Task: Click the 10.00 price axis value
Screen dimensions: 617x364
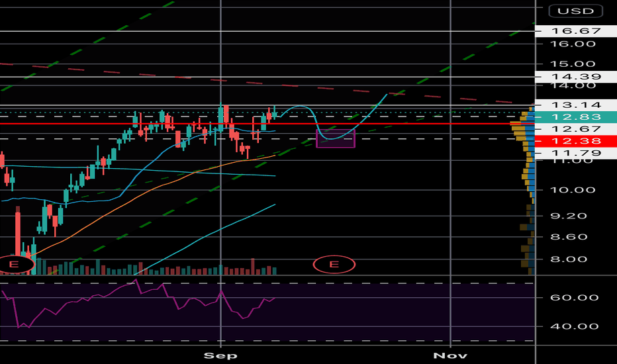Action: [x=573, y=190]
